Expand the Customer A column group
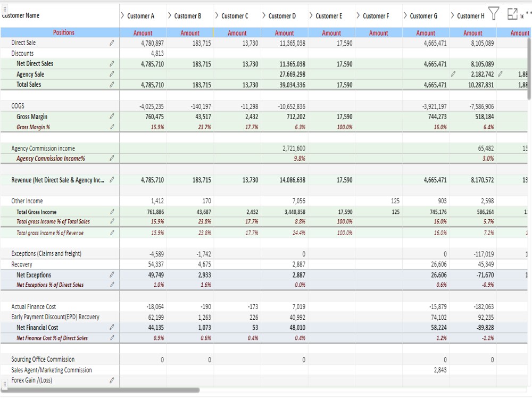Viewport: 532px width, 399px height. [x=122, y=15]
